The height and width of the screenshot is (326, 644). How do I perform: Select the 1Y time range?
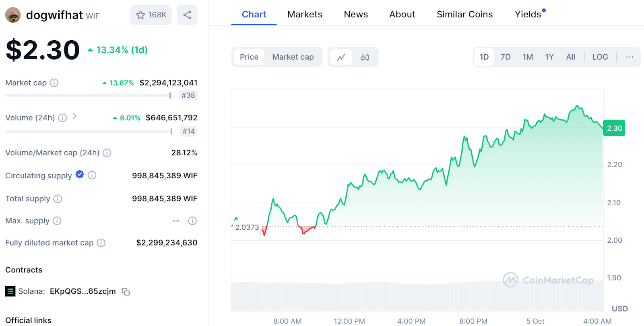[x=549, y=57]
